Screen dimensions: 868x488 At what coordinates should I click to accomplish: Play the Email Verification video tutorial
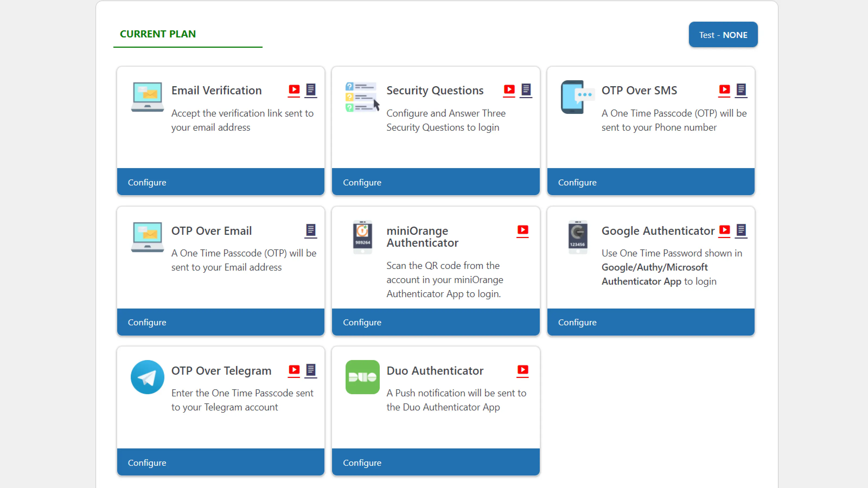click(x=293, y=90)
